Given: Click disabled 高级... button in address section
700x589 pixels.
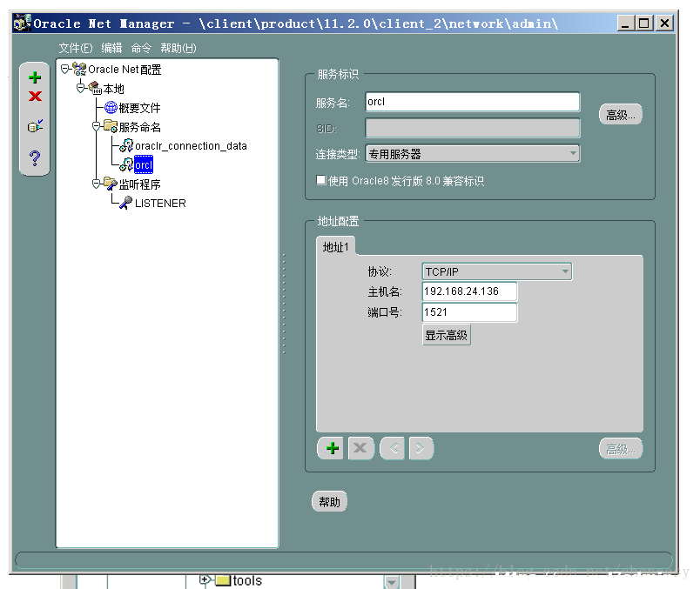Looking at the screenshot, I should (620, 449).
